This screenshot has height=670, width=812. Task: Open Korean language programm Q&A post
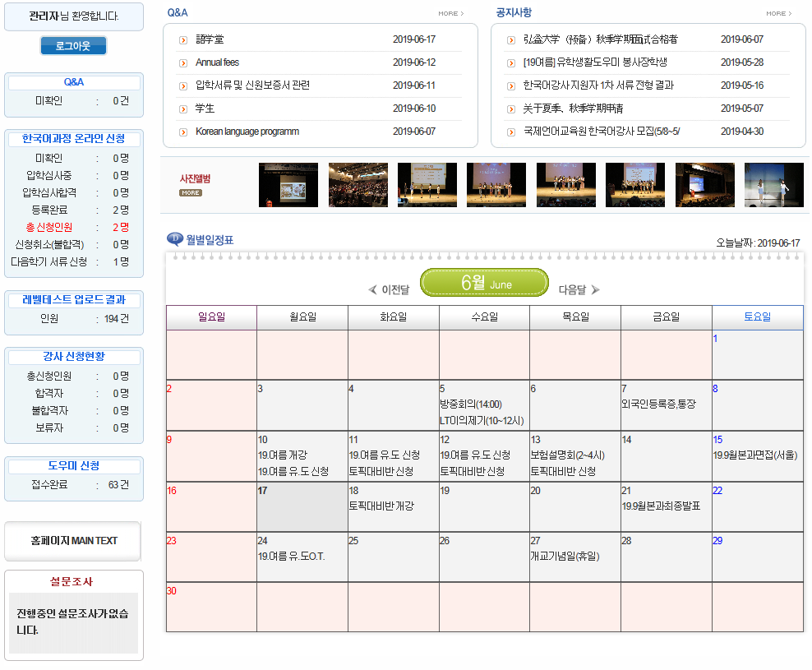(247, 132)
